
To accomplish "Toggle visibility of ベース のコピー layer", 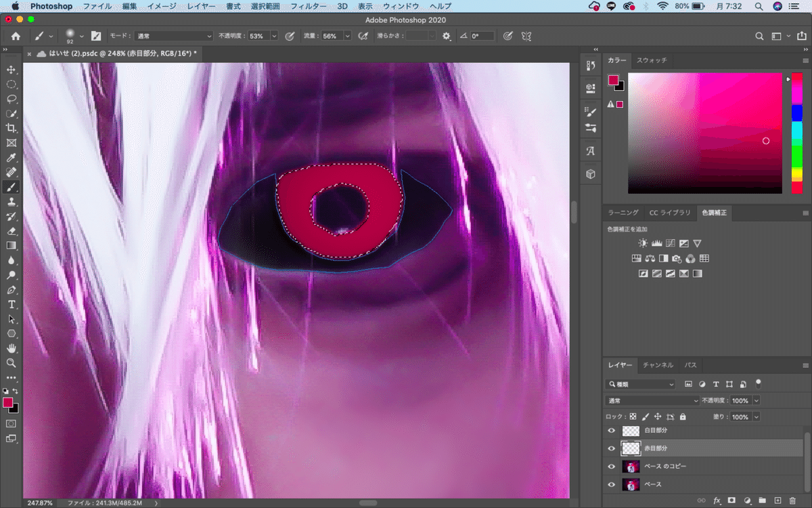I will (x=612, y=467).
